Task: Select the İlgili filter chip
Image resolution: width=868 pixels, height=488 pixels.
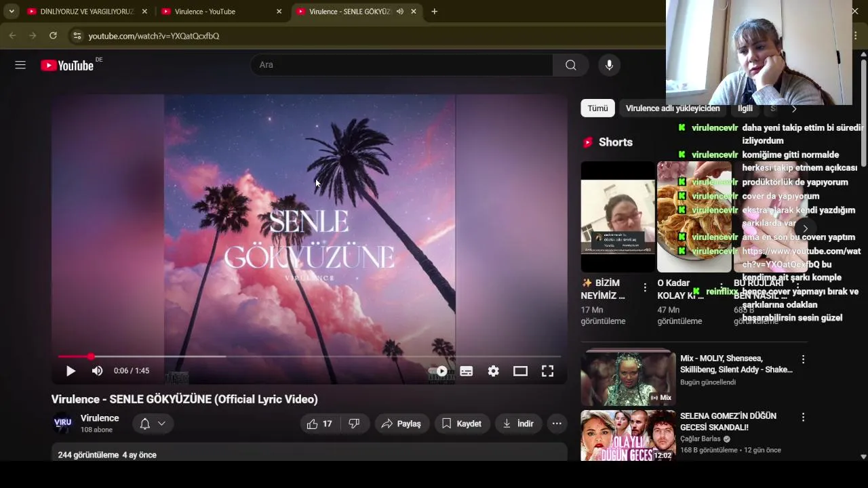Action: pyautogui.click(x=745, y=108)
